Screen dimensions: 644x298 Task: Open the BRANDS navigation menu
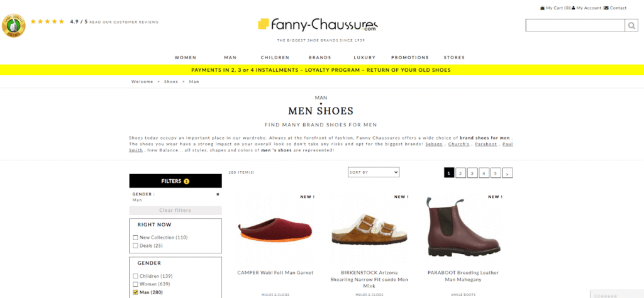(319, 57)
